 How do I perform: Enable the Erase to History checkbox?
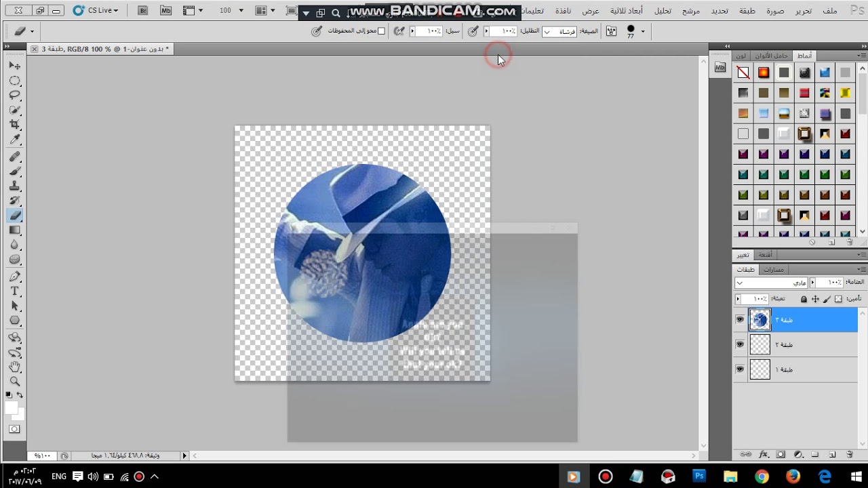tap(381, 31)
